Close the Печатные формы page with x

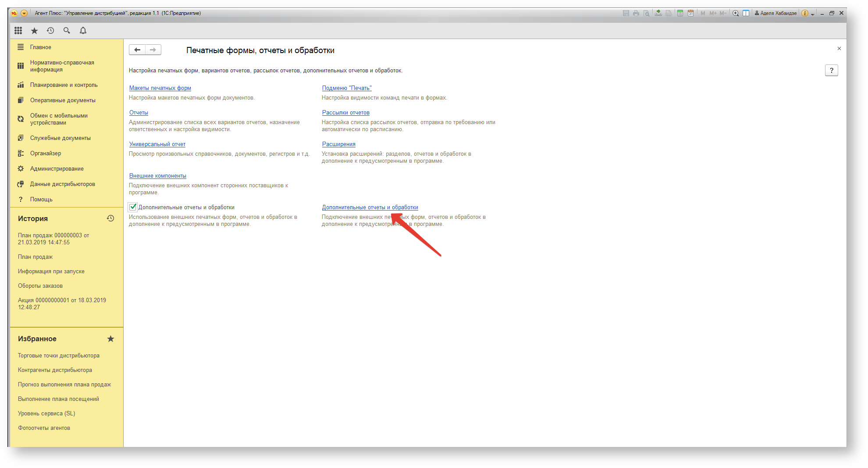[839, 49]
